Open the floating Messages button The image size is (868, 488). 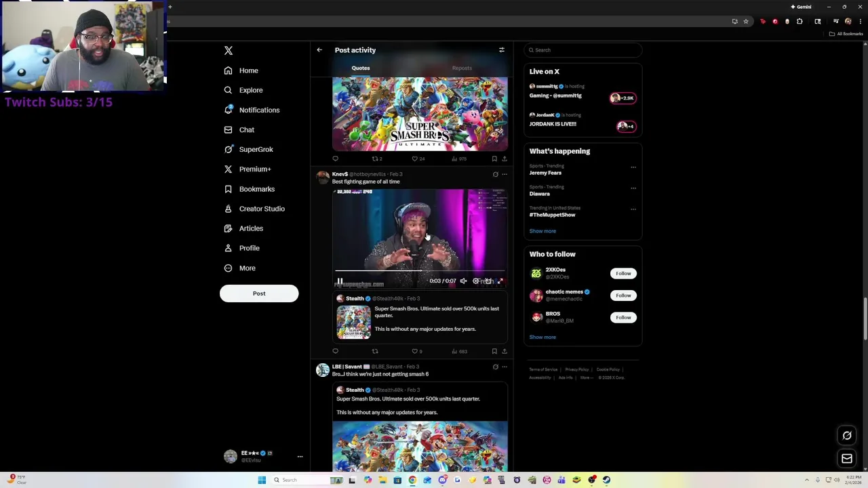pos(847,459)
